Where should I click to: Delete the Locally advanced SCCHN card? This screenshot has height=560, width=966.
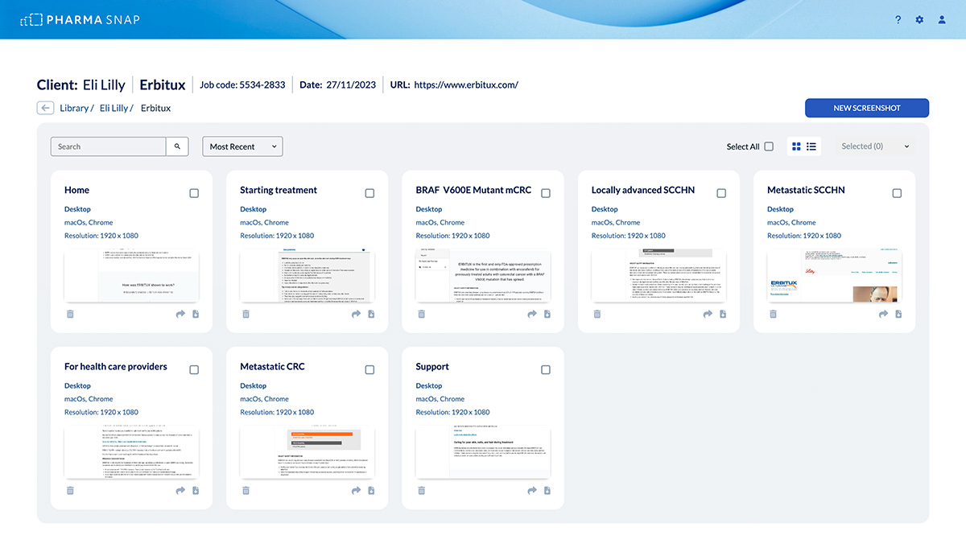coord(597,314)
